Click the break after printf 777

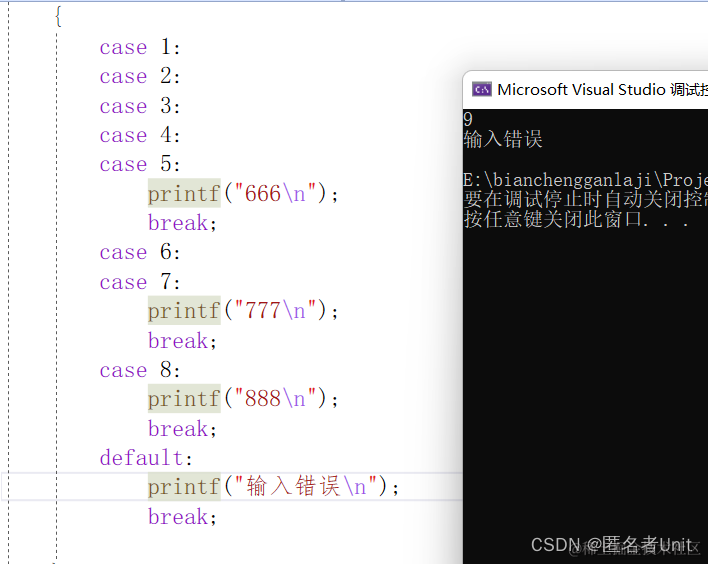[182, 340]
